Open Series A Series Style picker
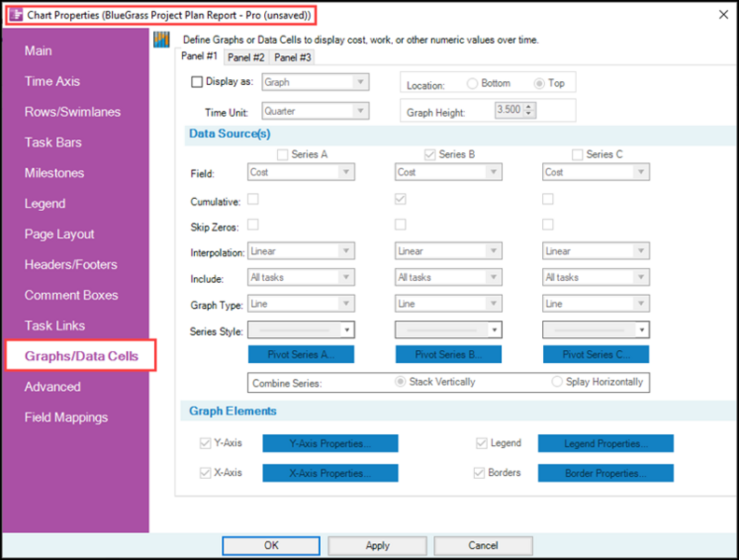This screenshot has height=560, width=739. [301, 330]
